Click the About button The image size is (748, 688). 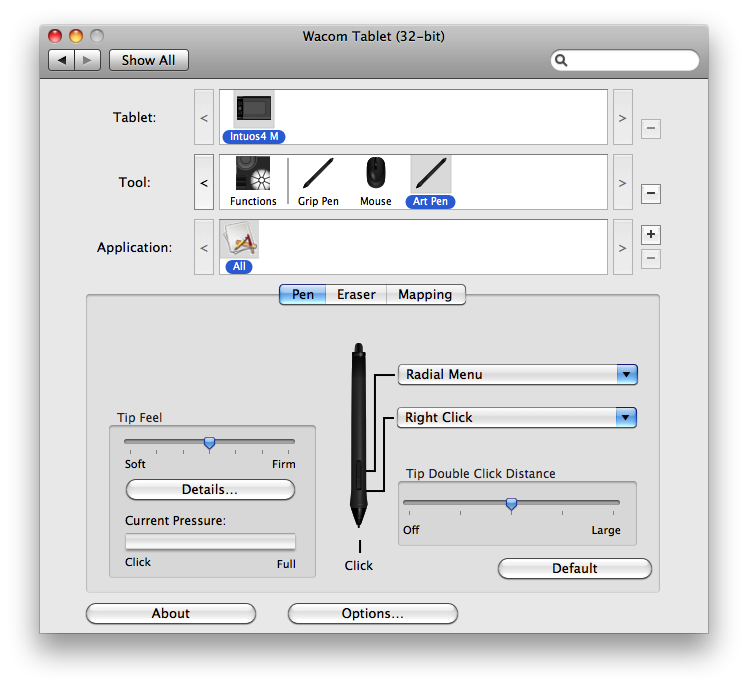click(x=171, y=613)
